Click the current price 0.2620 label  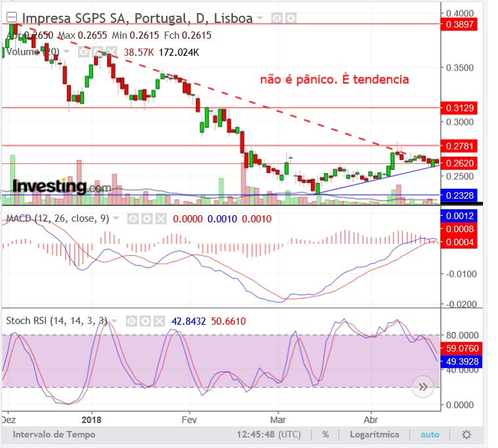tap(459, 163)
